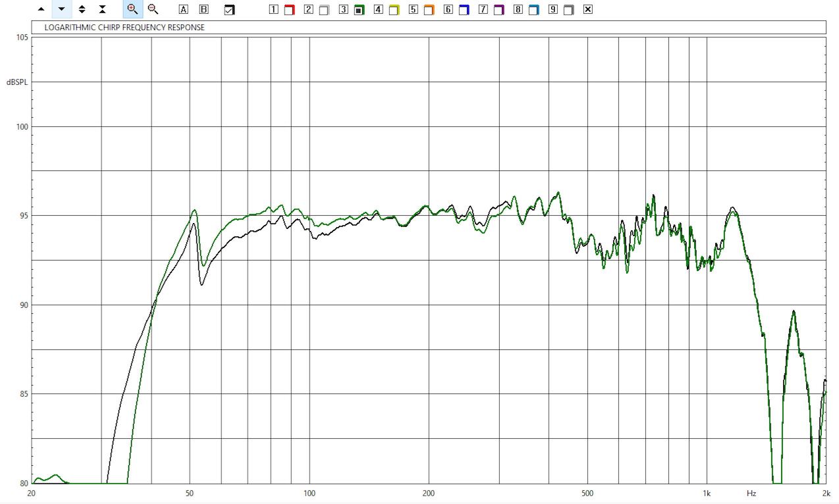This screenshot has height=504, width=839.
Task: Activate the zoom in magnifier
Action: tap(132, 9)
